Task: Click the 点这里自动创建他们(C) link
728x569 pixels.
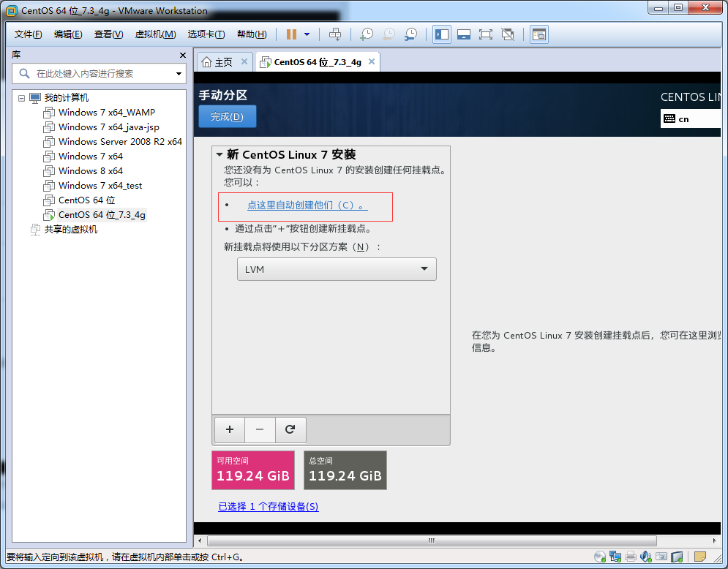Action: 307,205
